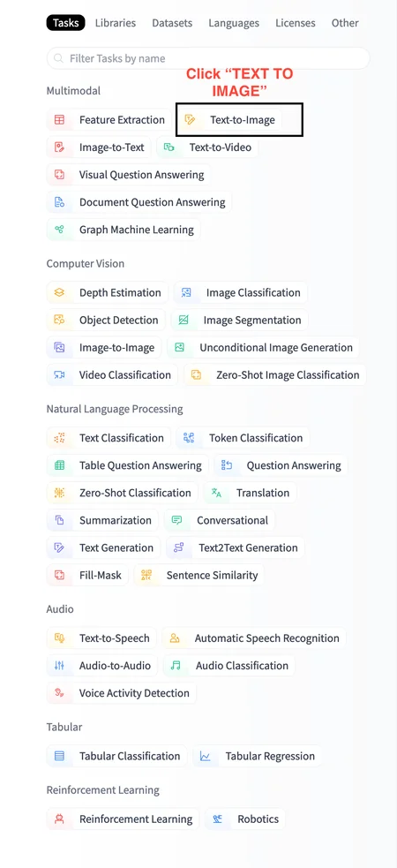Select the Licenses tab

[x=296, y=23]
